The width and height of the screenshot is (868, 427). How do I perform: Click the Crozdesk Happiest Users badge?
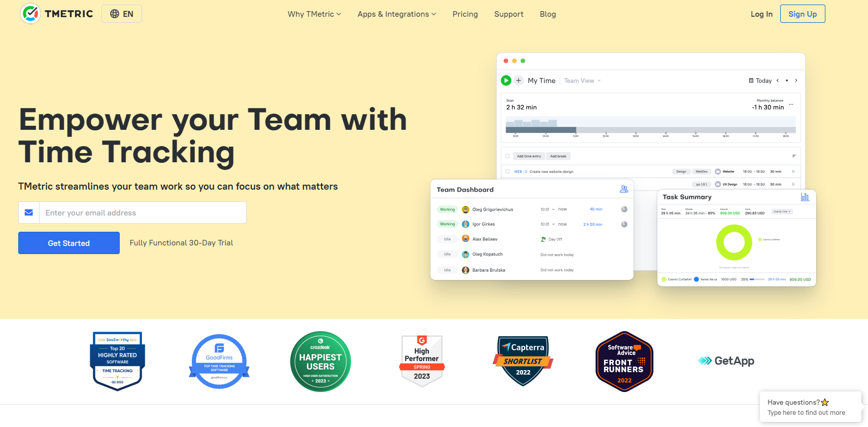[321, 362]
